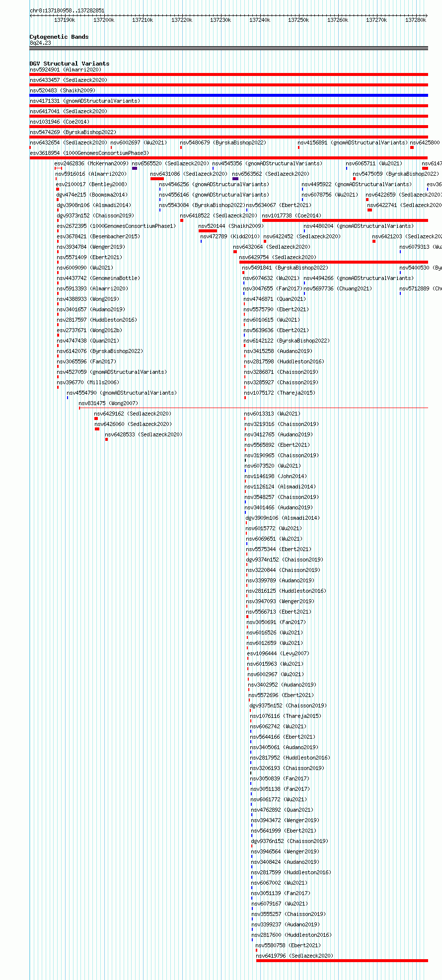
Task: Select the nsv5480679 (ByrskaBishop2022) label
Action: 223,142
